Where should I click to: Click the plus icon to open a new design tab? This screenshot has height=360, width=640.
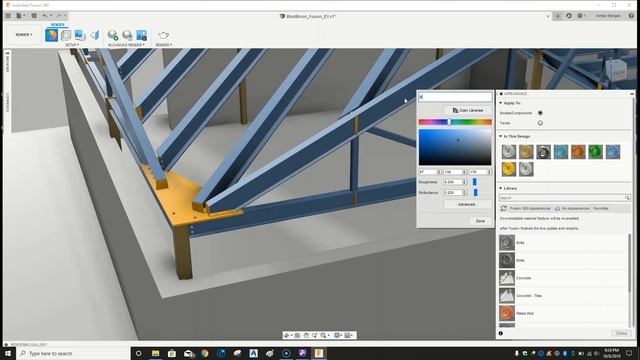pyautogui.click(x=558, y=16)
